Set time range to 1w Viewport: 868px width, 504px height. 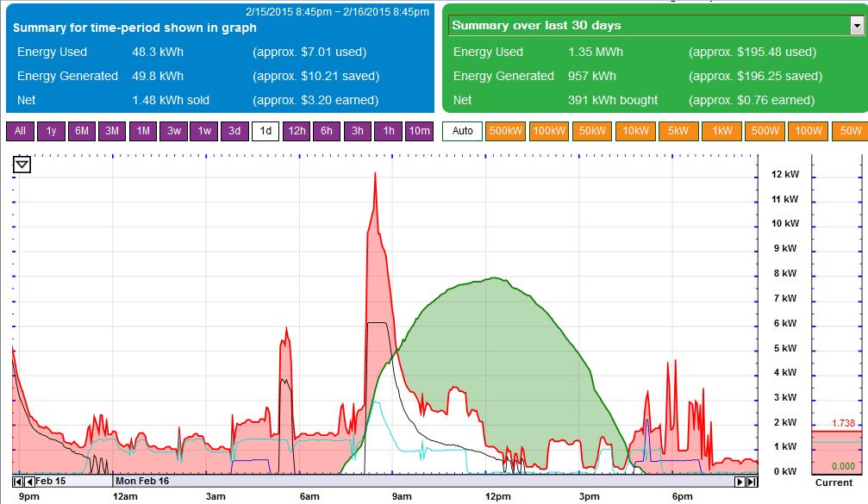click(x=204, y=131)
